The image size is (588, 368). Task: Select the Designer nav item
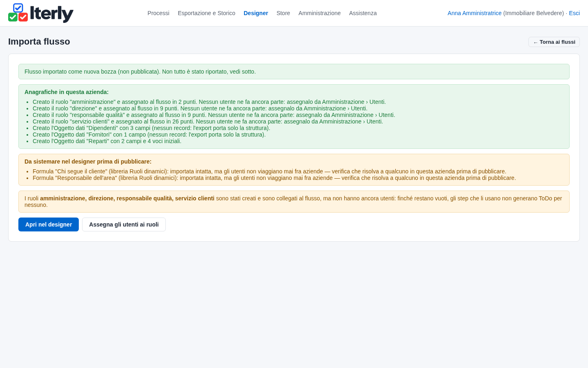pos(256,13)
